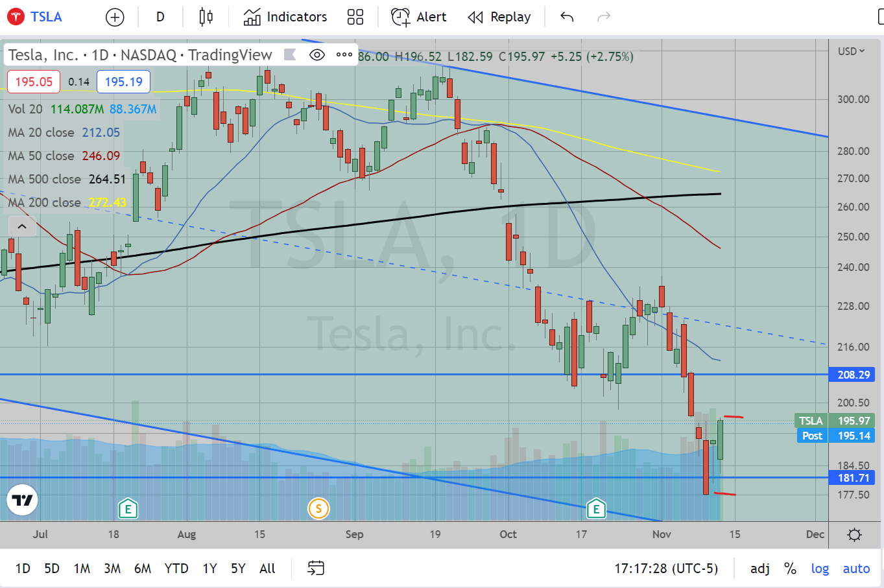Add symbol with the plus circle icon
The width and height of the screenshot is (884, 588).
click(115, 18)
